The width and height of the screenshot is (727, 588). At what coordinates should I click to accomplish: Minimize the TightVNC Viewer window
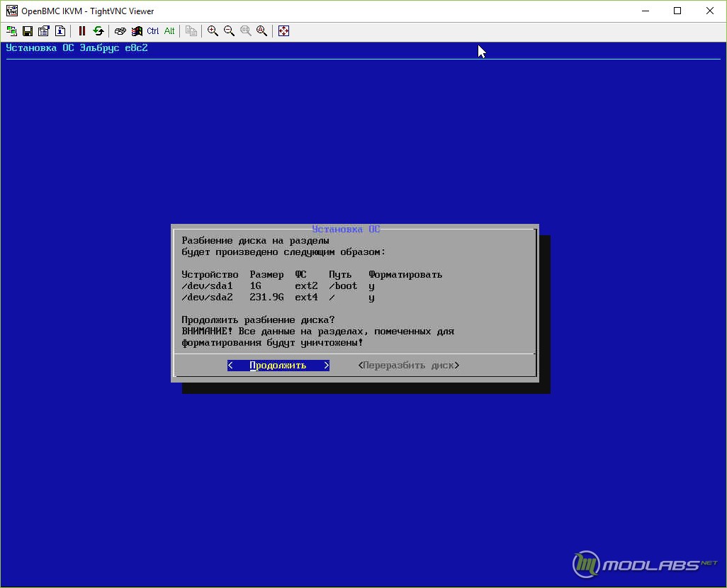point(646,11)
